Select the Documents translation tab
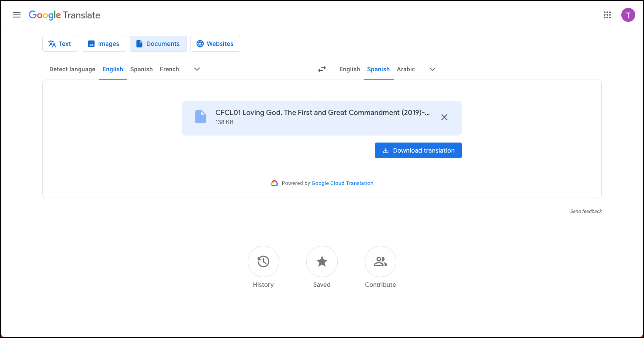Screen dimensions: 644x338 [x=158, y=44]
